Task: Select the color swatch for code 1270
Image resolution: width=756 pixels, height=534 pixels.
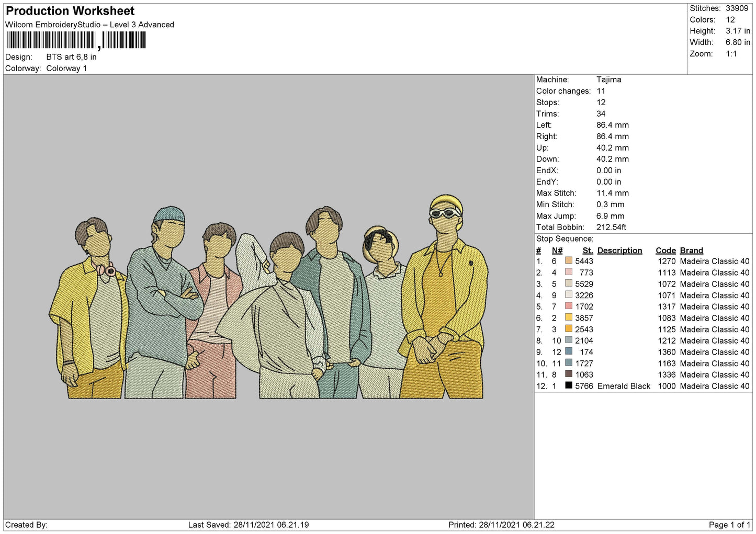Action: click(569, 261)
